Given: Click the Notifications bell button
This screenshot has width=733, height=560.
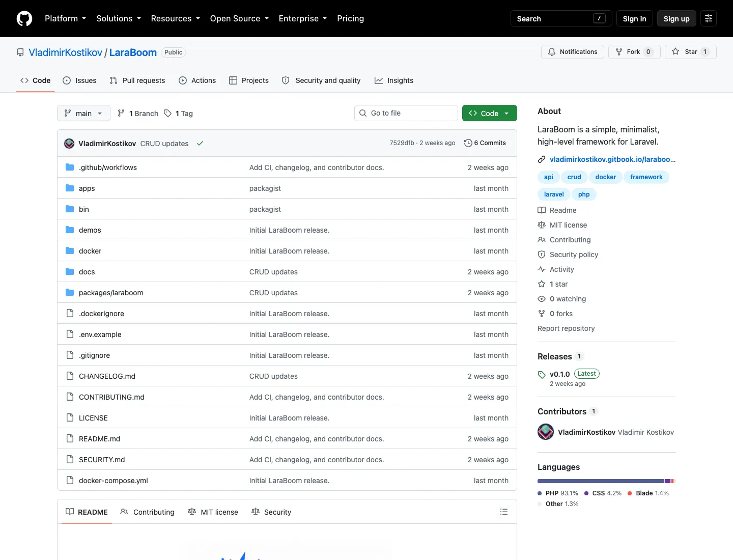Looking at the screenshot, I should 573,52.
